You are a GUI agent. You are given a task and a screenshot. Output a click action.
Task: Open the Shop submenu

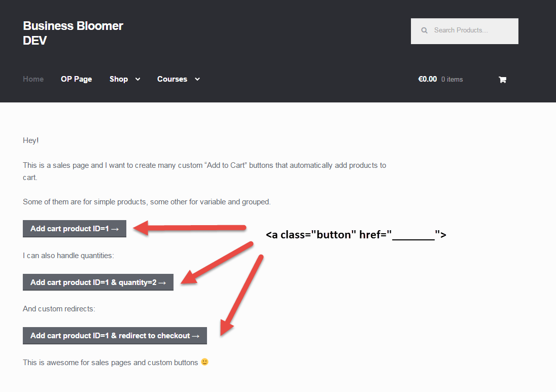pyautogui.click(x=120, y=79)
